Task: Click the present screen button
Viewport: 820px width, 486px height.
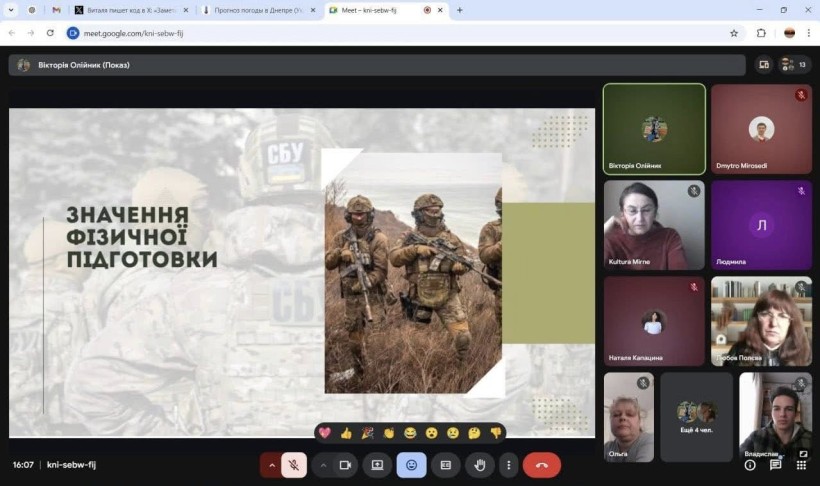Action: point(377,465)
